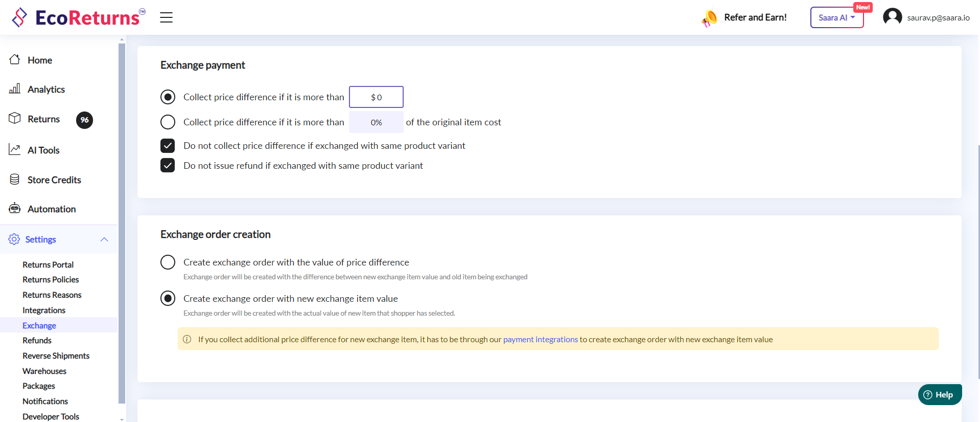Open AI Tools via its chart icon
This screenshot has width=980, height=422.
15,150
